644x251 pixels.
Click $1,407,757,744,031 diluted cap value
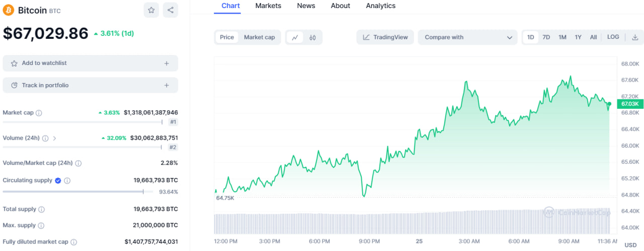(x=151, y=242)
